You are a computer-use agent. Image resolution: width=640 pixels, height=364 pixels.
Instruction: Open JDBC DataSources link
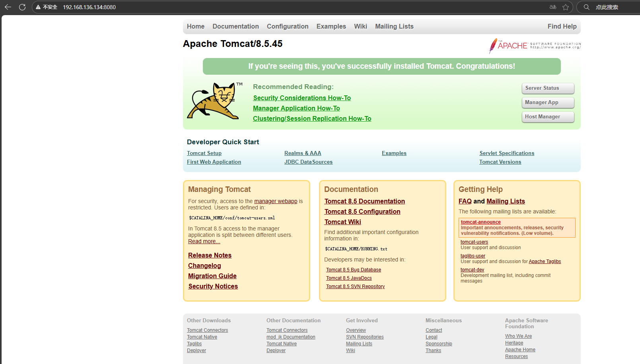click(308, 162)
